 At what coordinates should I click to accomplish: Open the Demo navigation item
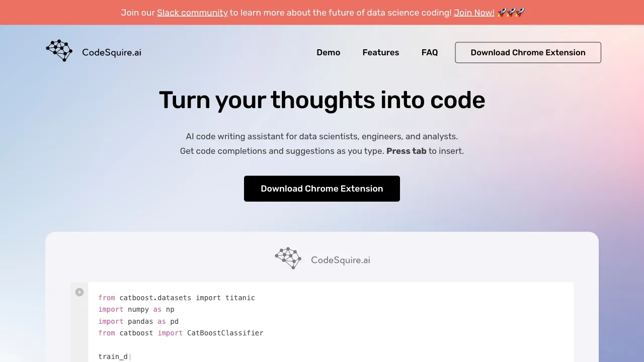click(328, 52)
